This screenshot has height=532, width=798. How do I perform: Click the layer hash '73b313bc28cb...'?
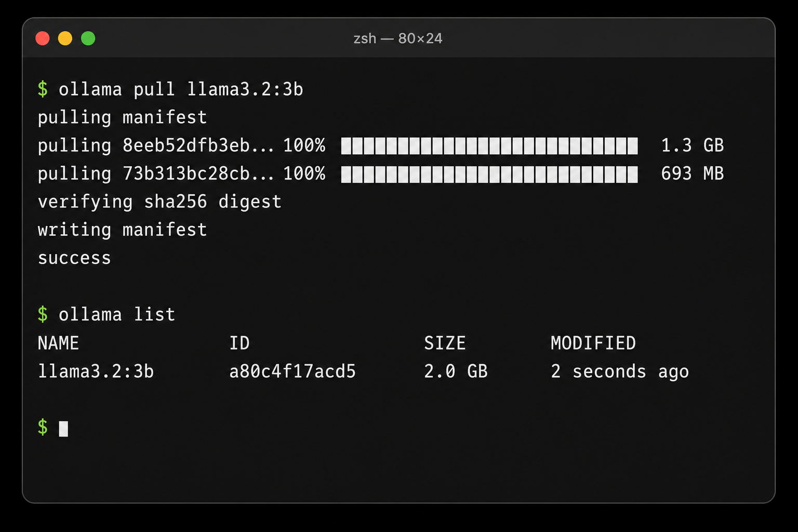click(198, 174)
